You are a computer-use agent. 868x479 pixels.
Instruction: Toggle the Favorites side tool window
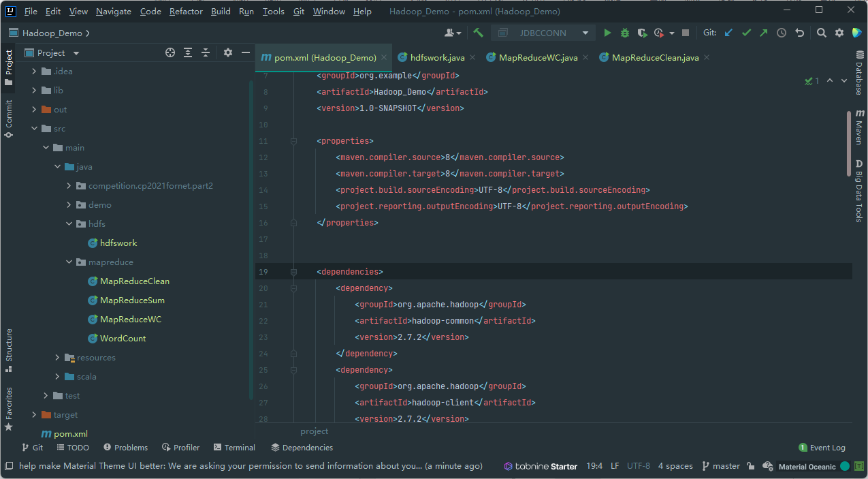click(9, 409)
